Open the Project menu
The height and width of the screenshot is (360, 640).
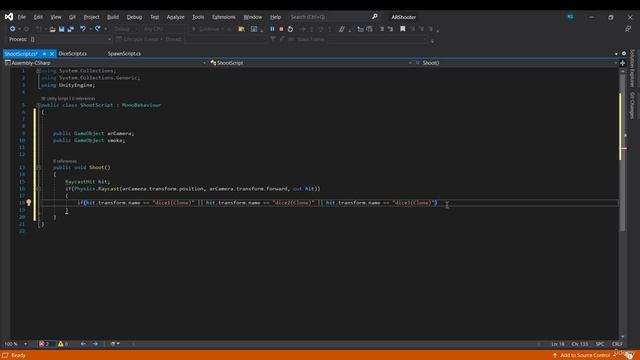point(91,17)
